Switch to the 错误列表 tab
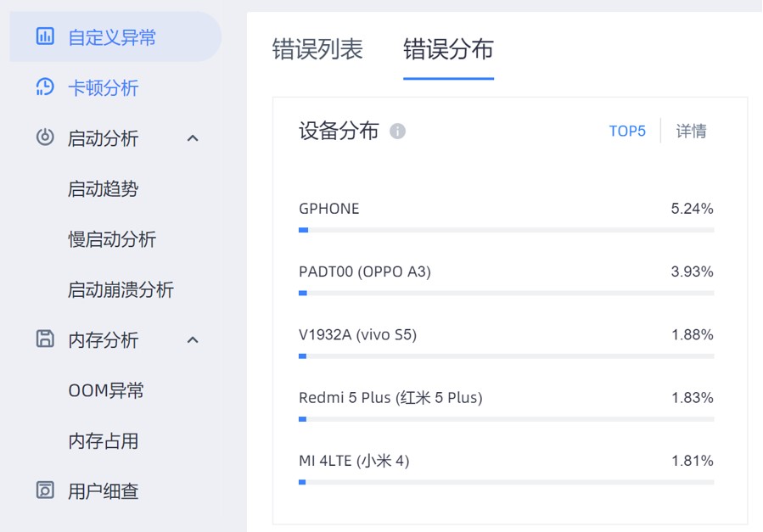The height and width of the screenshot is (532, 763). coord(317,49)
